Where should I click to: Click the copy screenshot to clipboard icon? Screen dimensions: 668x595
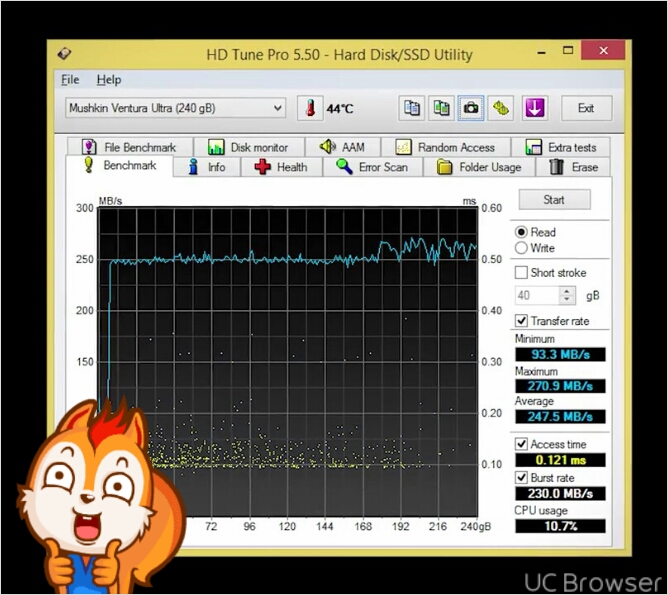pyautogui.click(x=441, y=108)
